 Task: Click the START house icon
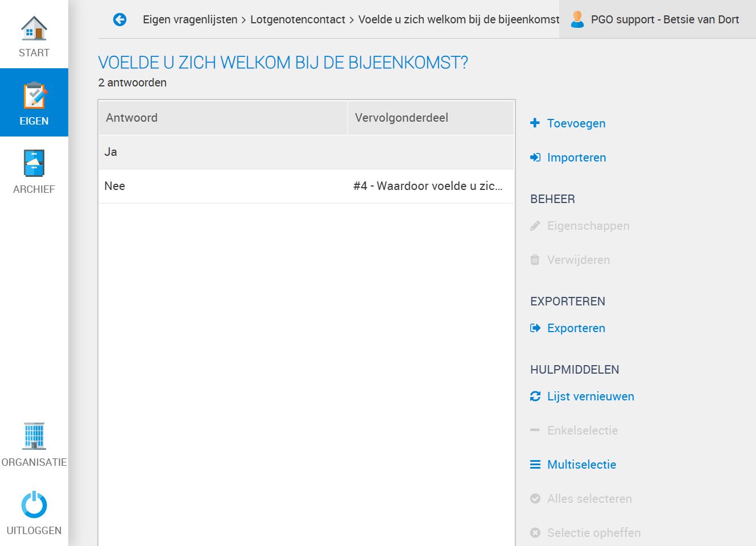pos(34,28)
